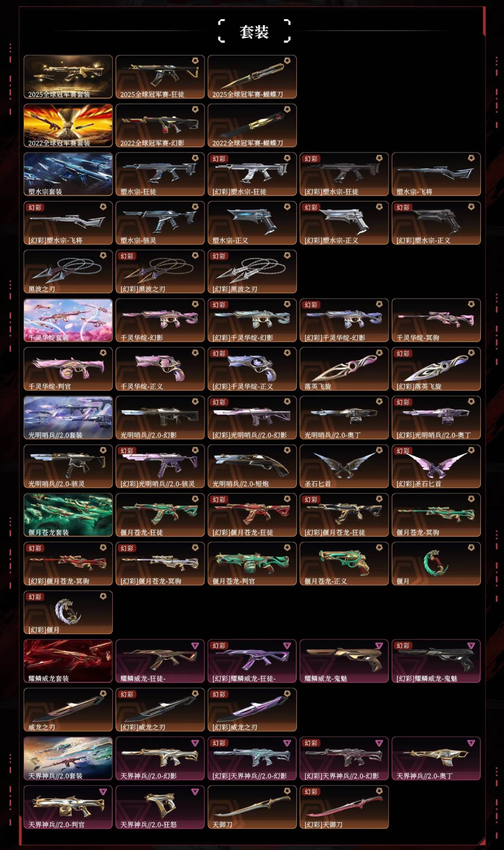Choose the [幻彩]圣石匕首 pink wing daggers
504x850 pixels.
[x=436, y=466]
